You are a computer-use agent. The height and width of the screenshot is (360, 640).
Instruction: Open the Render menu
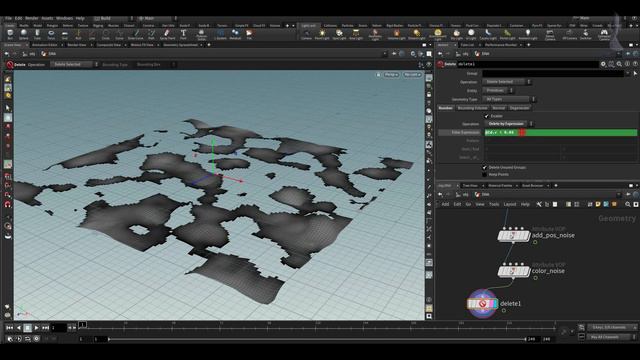pyautogui.click(x=32, y=18)
